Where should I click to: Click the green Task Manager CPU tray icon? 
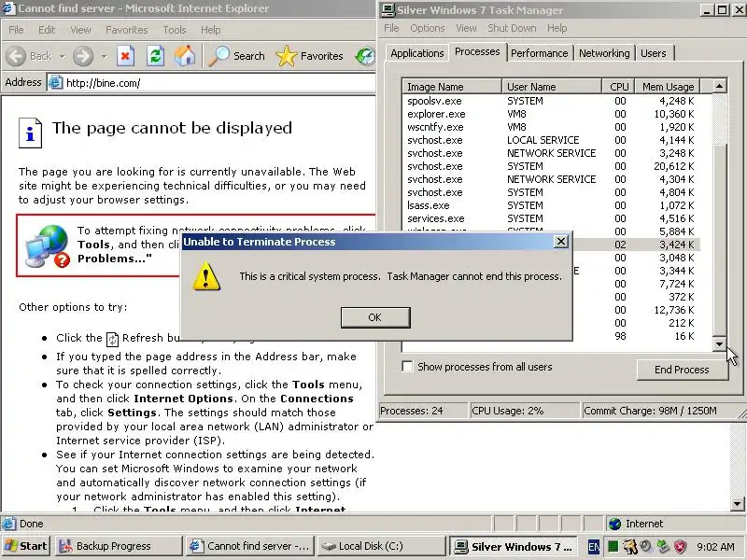click(x=613, y=546)
